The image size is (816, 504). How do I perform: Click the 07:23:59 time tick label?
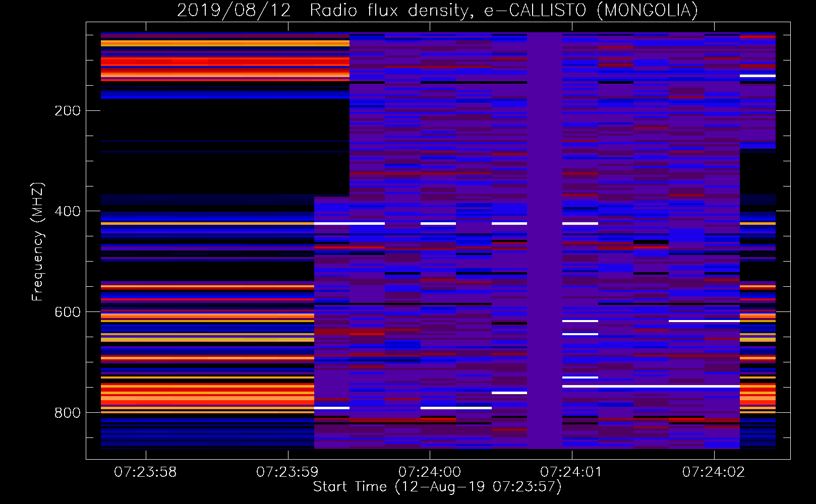pos(287,472)
